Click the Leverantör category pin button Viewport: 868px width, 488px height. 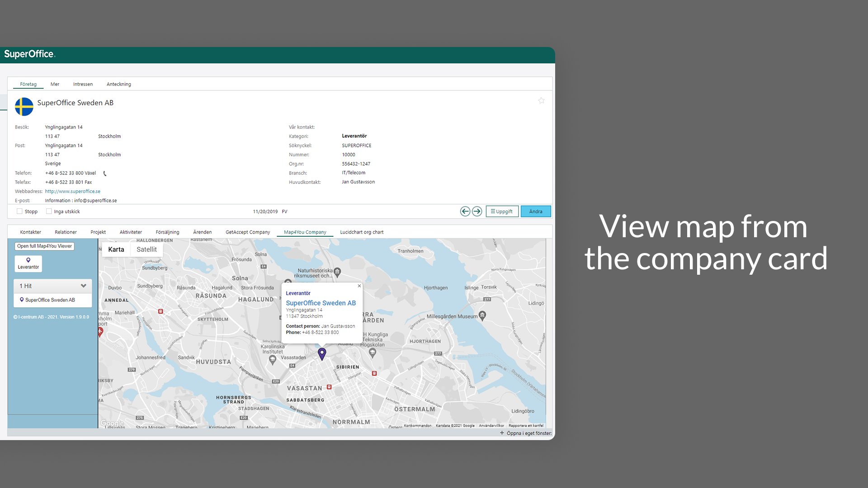click(x=28, y=263)
